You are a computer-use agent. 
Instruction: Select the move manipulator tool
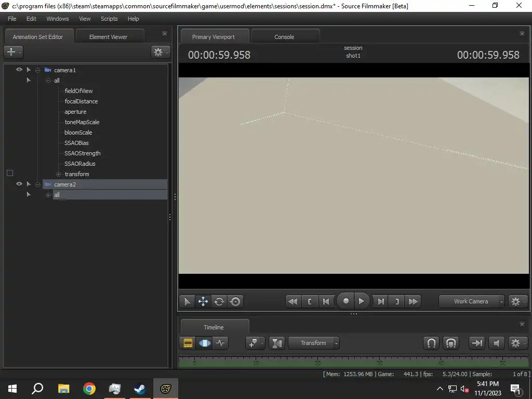pos(203,301)
